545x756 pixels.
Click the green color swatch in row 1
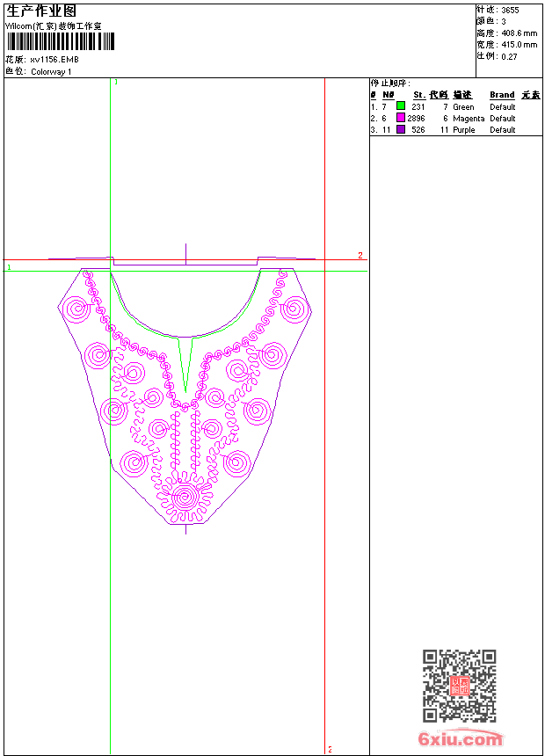(x=401, y=105)
